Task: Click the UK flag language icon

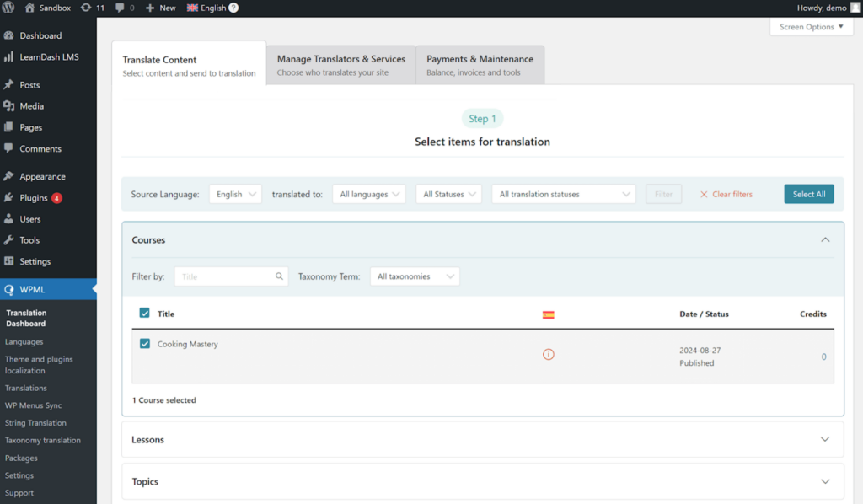Action: 192,8
